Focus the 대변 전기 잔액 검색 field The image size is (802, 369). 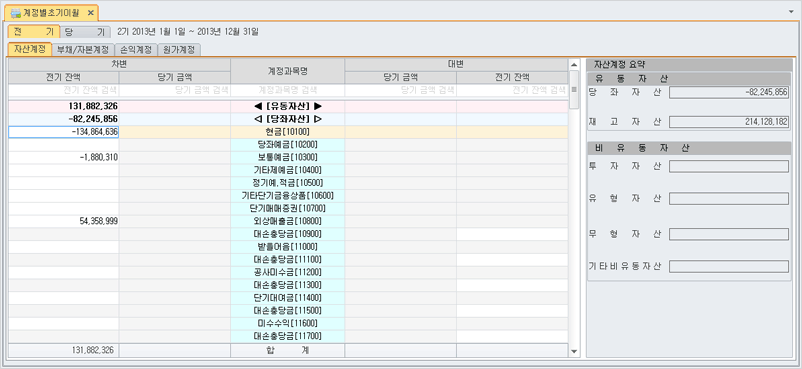pos(512,90)
